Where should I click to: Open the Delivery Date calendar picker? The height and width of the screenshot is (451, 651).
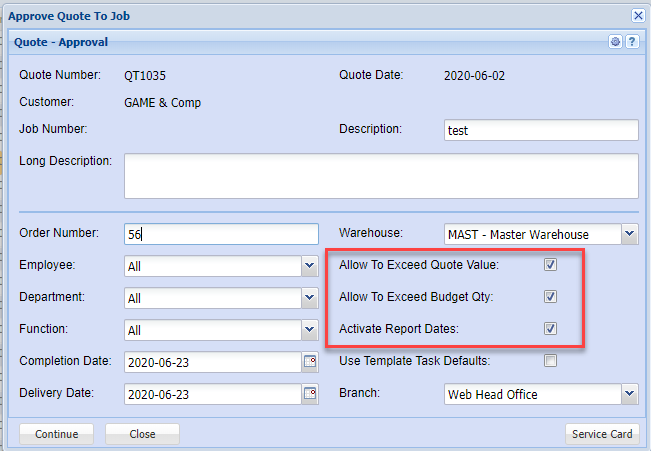pyautogui.click(x=310, y=393)
